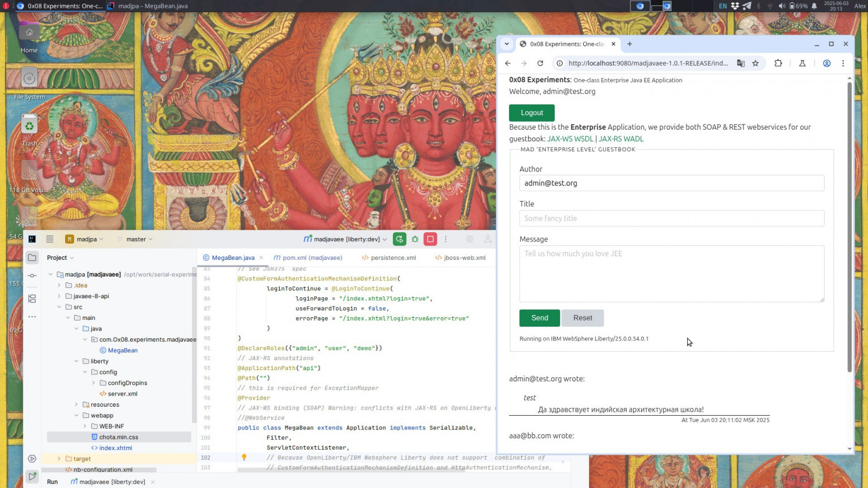The image size is (868, 488).
Task: Open the Commit tool window icon
Action: point(32,276)
